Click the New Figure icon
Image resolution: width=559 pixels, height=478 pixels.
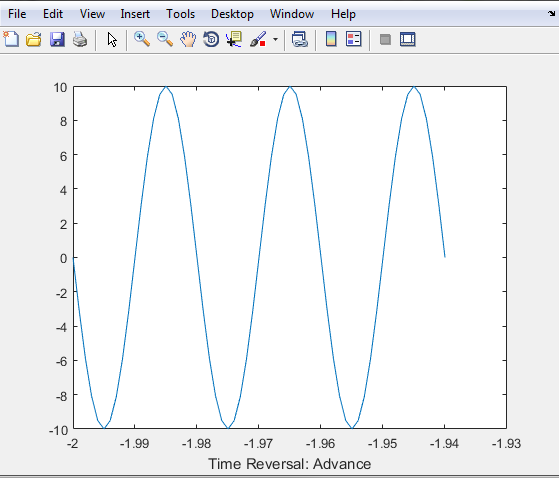pyautogui.click(x=11, y=39)
